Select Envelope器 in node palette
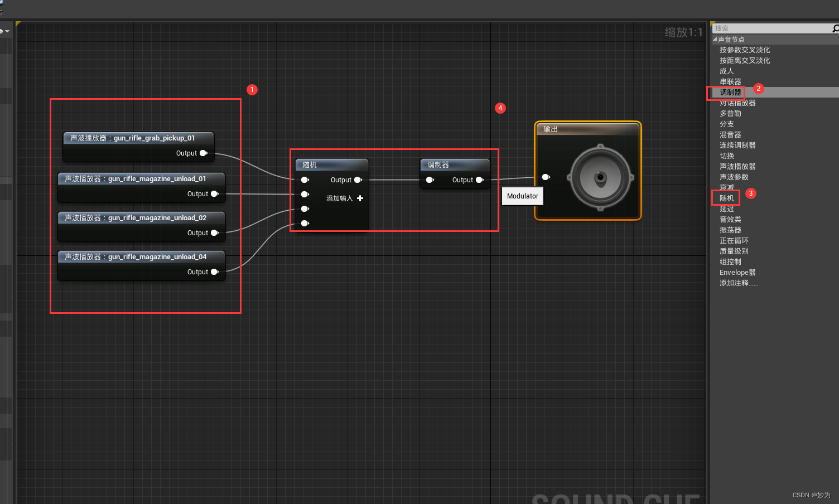This screenshot has height=504, width=839. pos(737,273)
